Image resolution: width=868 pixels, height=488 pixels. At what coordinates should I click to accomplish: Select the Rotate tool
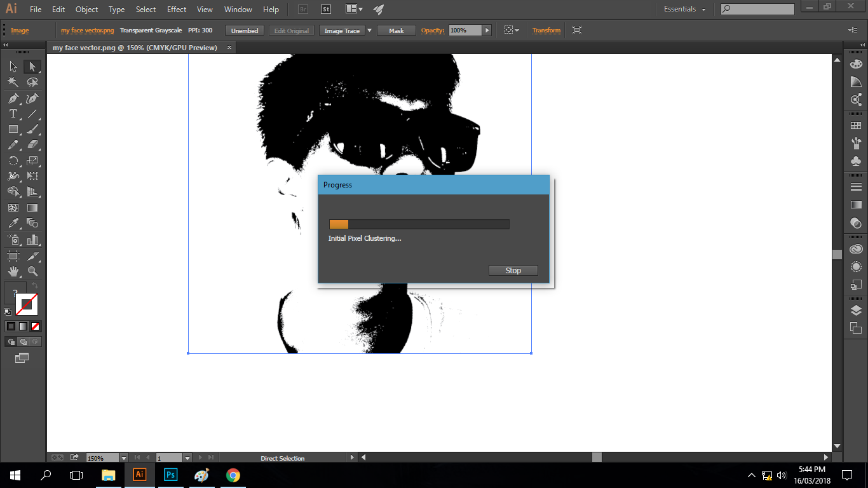[x=13, y=161]
